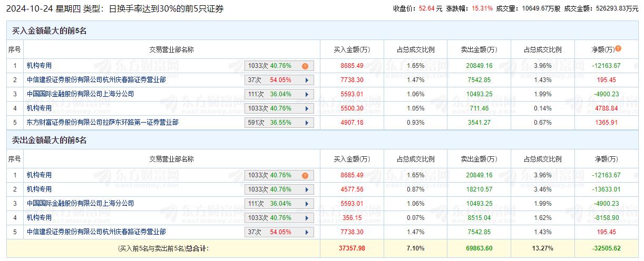
Task: Click arrow icon in sell table's fourth row badge
Action: 306,218
